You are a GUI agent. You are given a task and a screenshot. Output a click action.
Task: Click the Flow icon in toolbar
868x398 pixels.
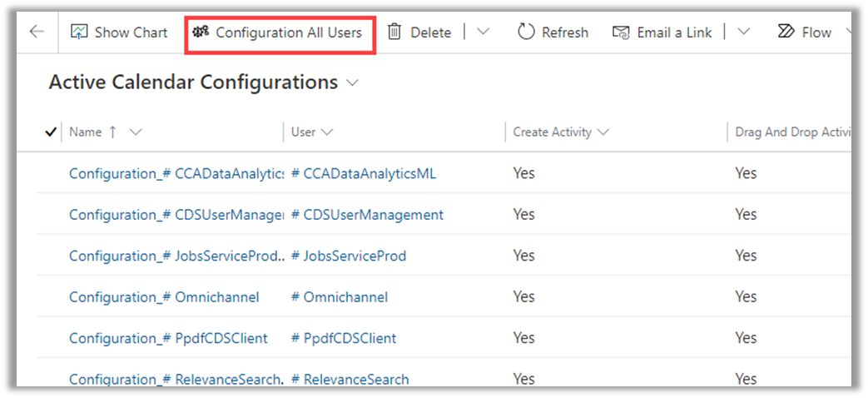point(786,32)
